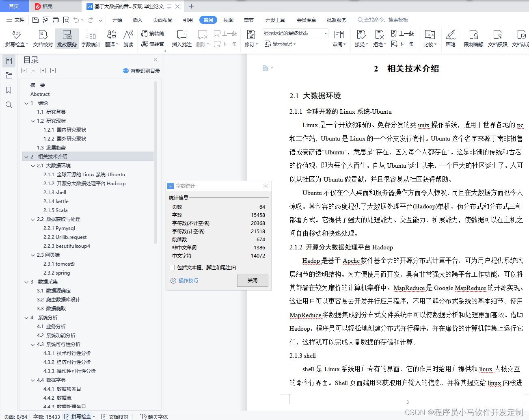Open the bookmark sidebar icon
The image size is (529, 420).
9,90
